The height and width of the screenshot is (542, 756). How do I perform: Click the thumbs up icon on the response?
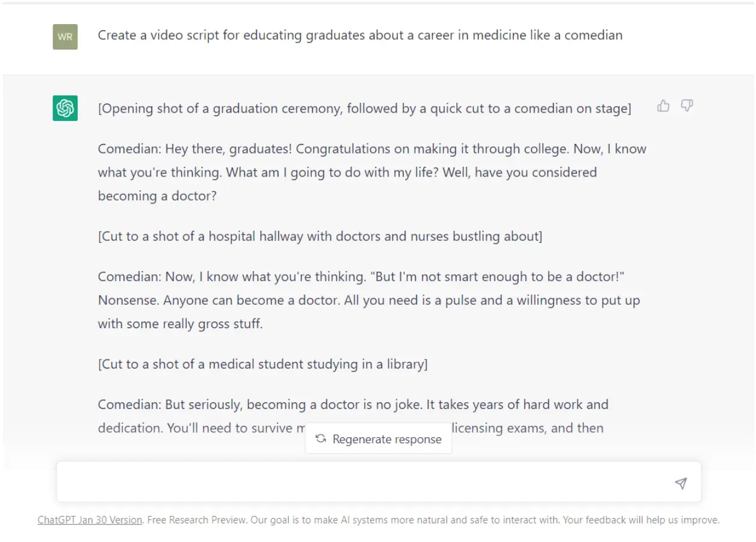tap(663, 107)
